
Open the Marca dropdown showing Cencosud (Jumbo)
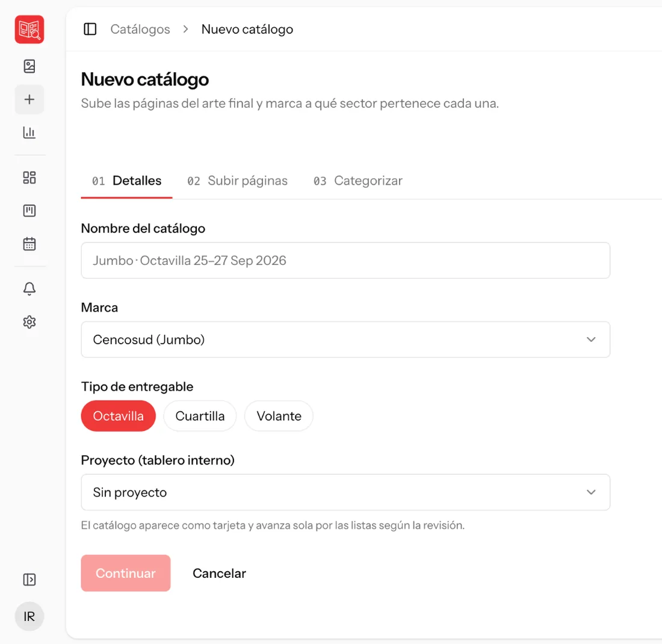(x=345, y=339)
